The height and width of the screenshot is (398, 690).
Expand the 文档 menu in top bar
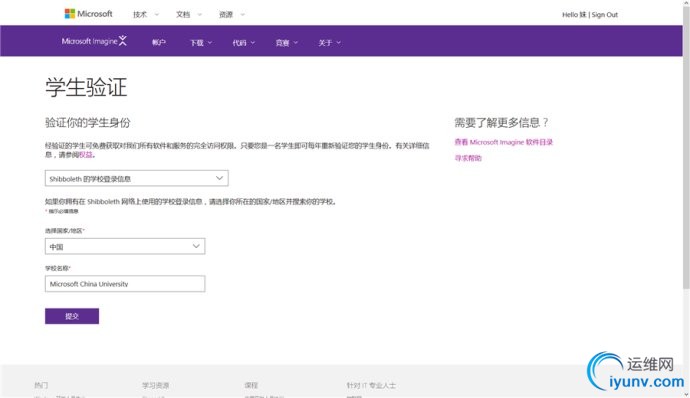[188, 15]
